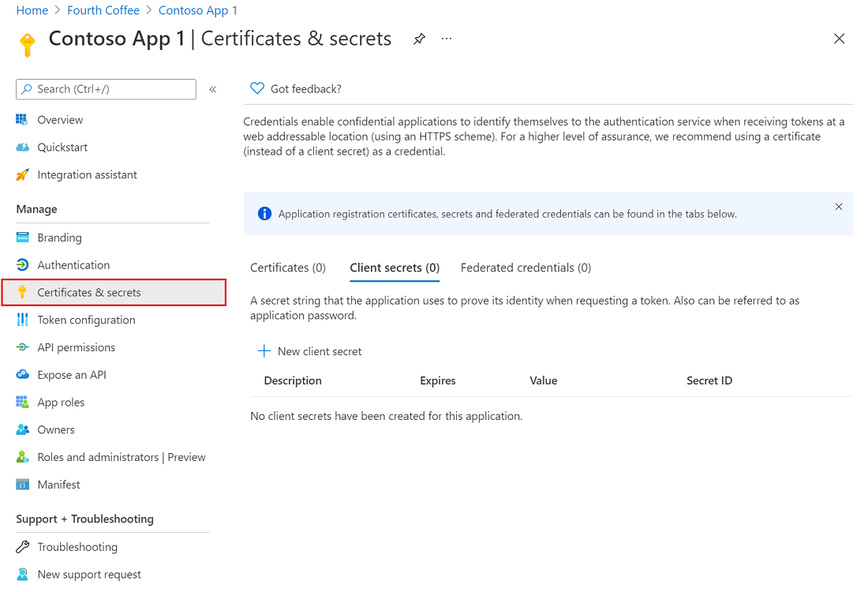Open the more options ellipsis menu
This screenshot has height=592, width=868.
pos(446,38)
